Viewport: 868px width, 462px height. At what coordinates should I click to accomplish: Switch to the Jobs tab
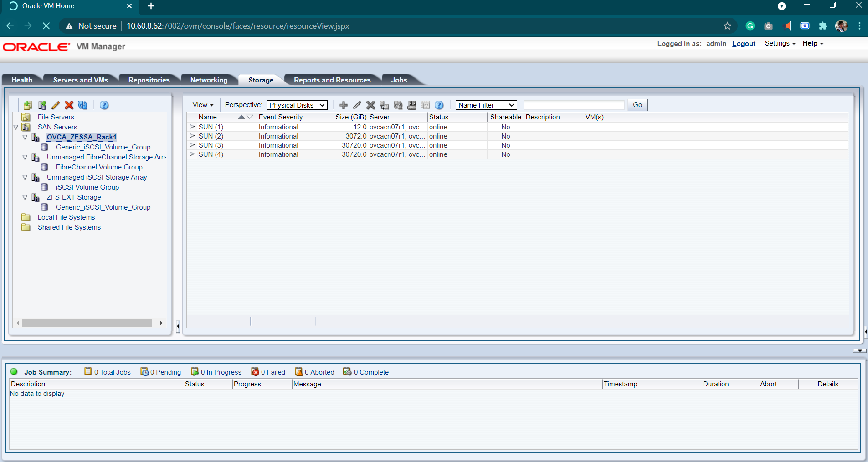[x=399, y=80]
